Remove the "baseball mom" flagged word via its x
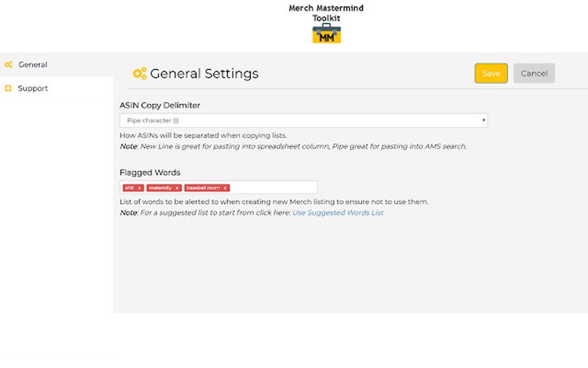 point(224,187)
